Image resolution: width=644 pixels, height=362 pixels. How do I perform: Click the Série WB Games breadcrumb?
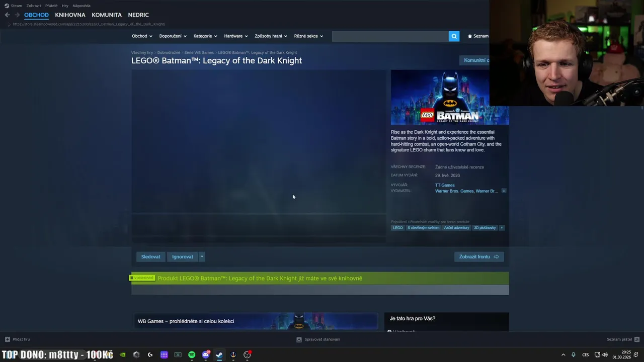click(x=199, y=52)
